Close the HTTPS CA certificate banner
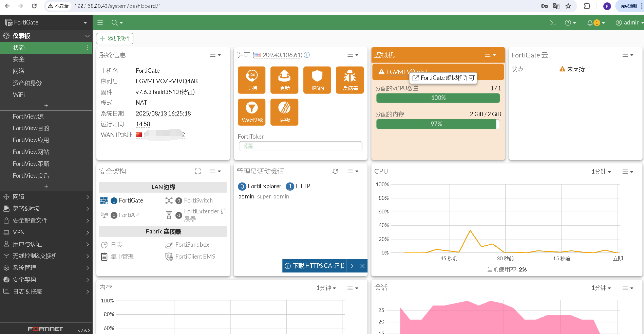Screen dimensions: 644x334 coord(362,266)
